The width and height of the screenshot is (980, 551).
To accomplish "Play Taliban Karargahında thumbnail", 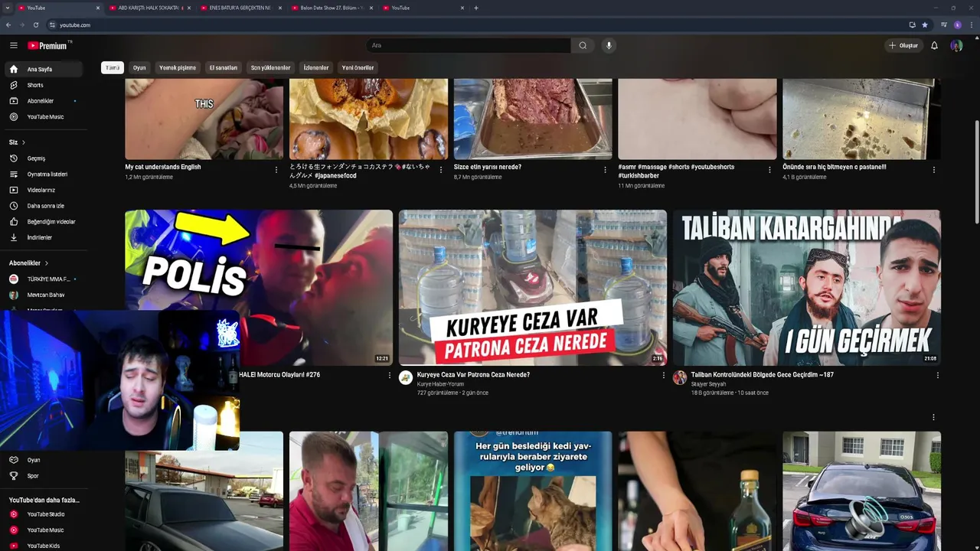I will click(x=806, y=288).
